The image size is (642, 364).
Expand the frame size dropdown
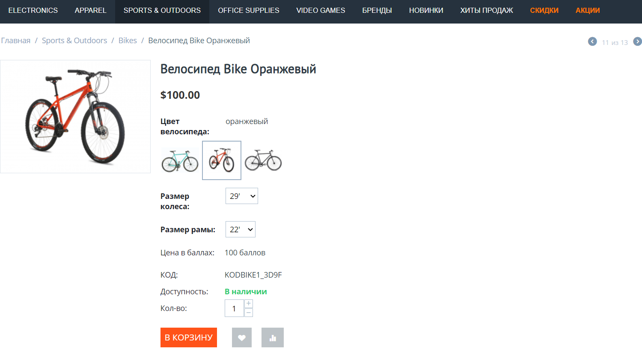(x=241, y=229)
